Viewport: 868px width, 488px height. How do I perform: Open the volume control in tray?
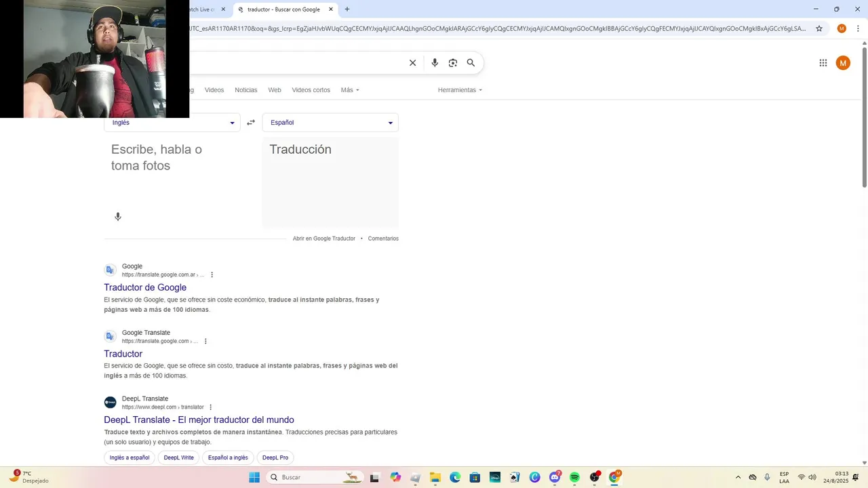(x=812, y=477)
